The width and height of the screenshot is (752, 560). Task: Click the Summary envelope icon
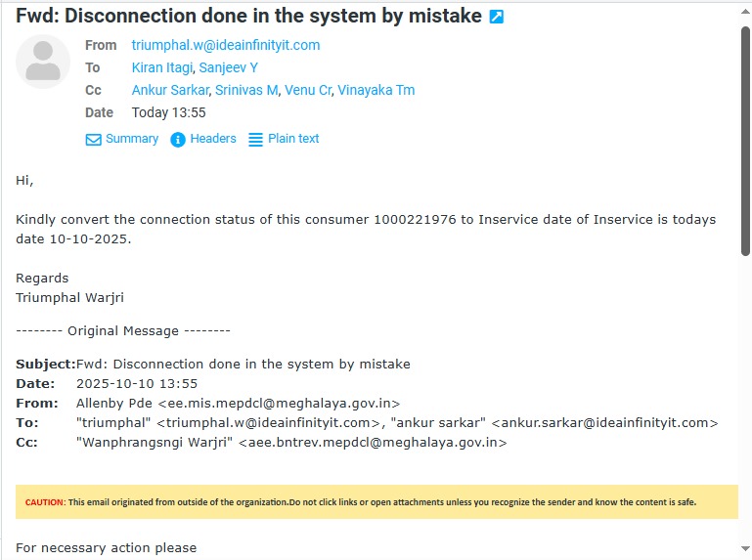click(94, 140)
